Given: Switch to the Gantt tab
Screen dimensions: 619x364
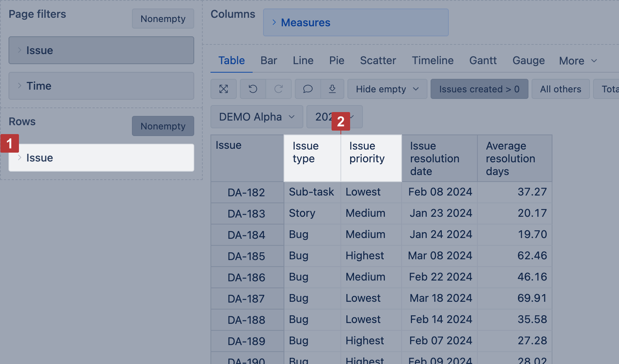Looking at the screenshot, I should pos(483,61).
